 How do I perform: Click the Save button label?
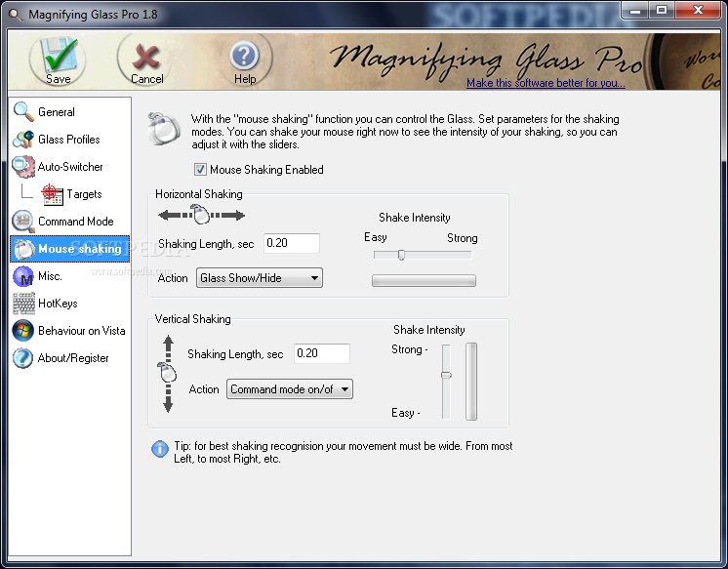tap(58, 79)
